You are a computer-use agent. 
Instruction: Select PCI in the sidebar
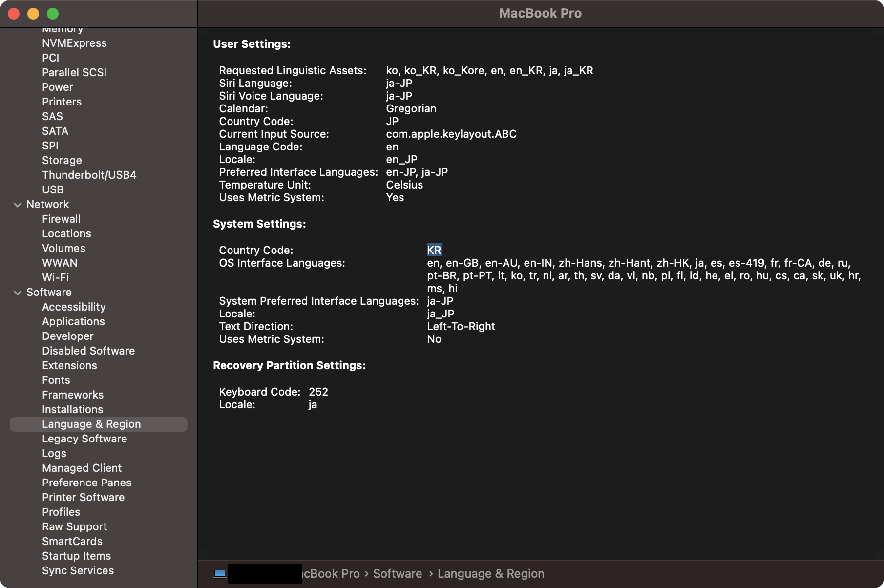50,58
